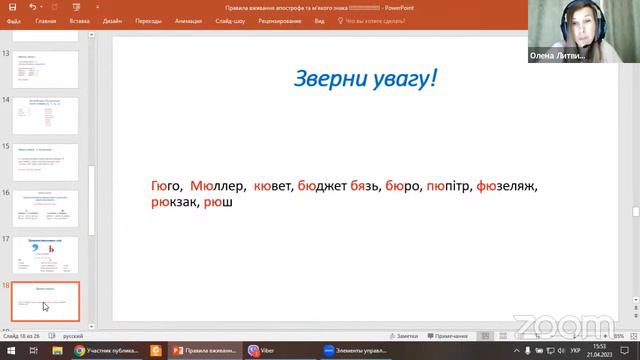Click the word 'бюджет' in the slide
640x360 pixels.
322,186
